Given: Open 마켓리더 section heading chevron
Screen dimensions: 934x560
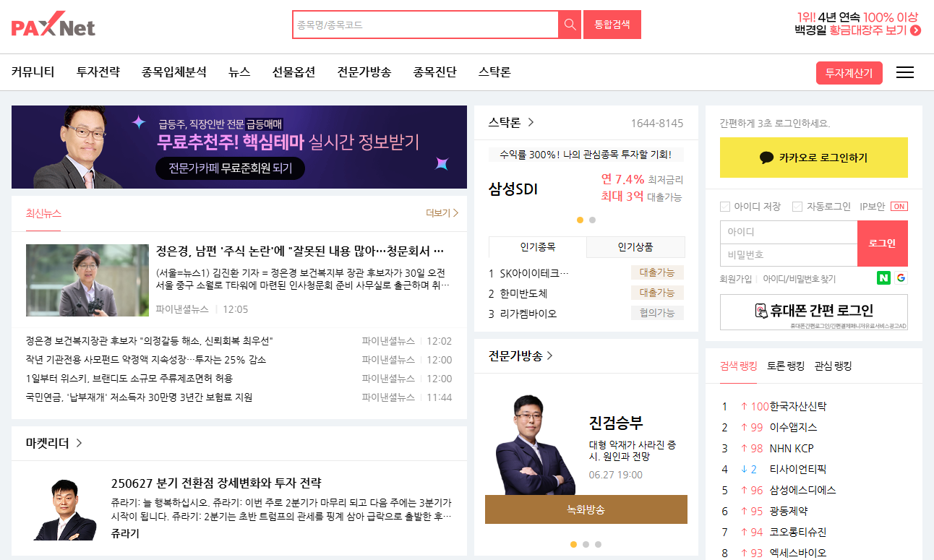Looking at the screenshot, I should coord(79,443).
